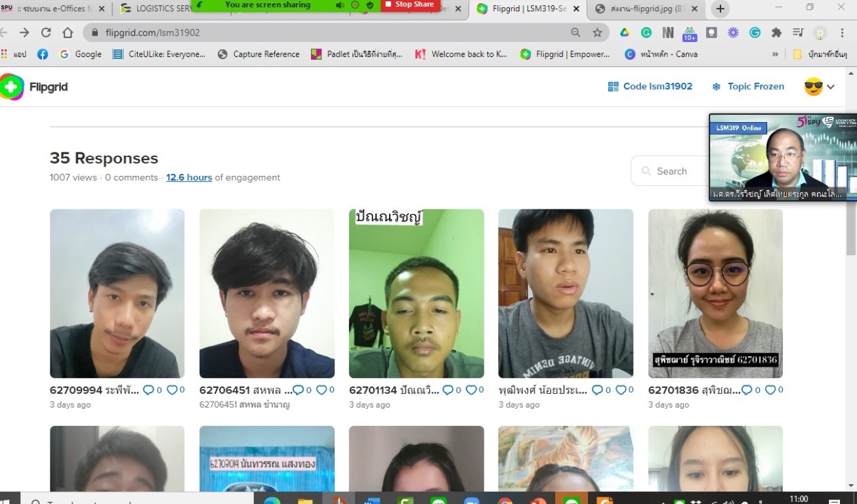Like the 62701134 response with heart
This screenshot has height=504, width=857.
click(x=471, y=390)
